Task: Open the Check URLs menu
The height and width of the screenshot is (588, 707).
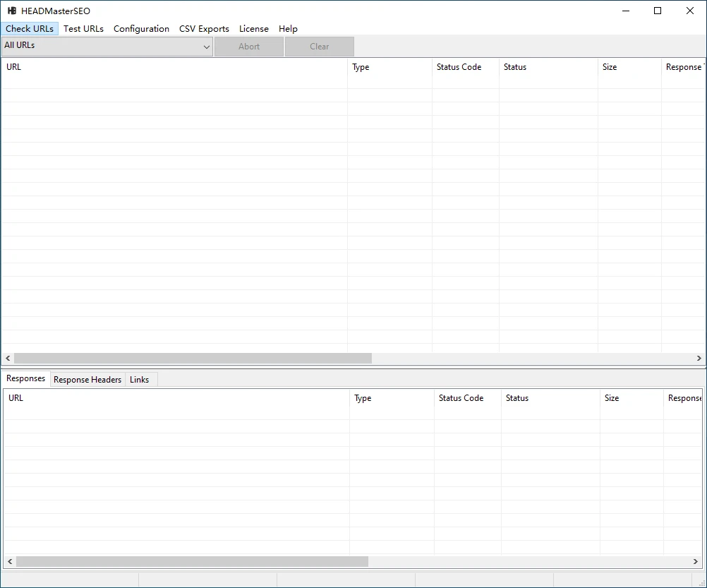Action: click(30, 29)
